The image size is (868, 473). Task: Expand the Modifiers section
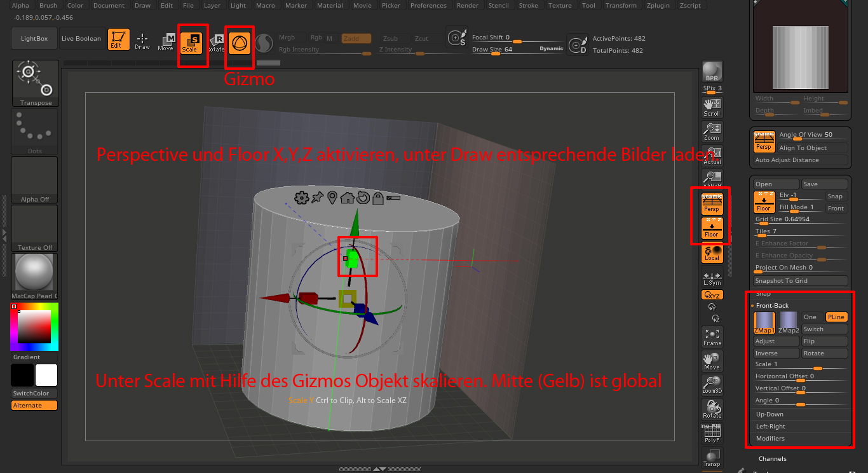coord(770,439)
